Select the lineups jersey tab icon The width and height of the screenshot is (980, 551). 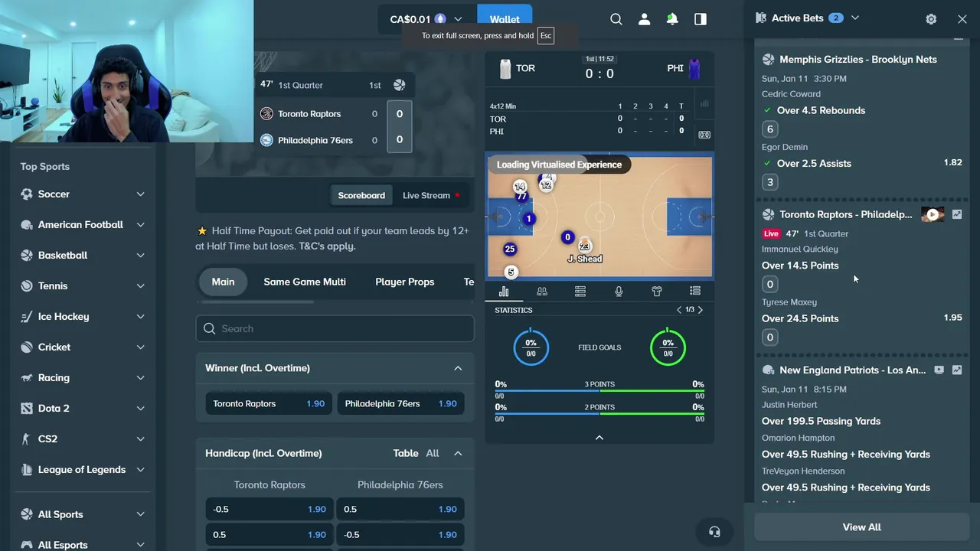(x=657, y=291)
